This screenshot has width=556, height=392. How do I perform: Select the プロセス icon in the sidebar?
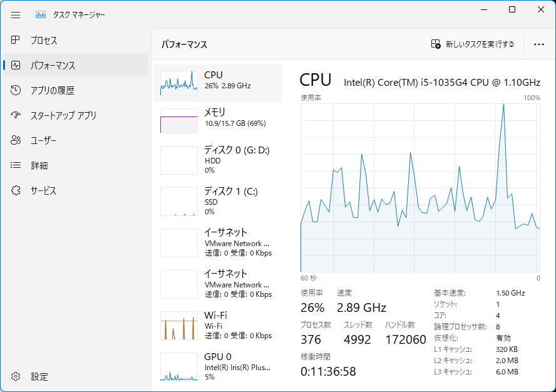14,40
